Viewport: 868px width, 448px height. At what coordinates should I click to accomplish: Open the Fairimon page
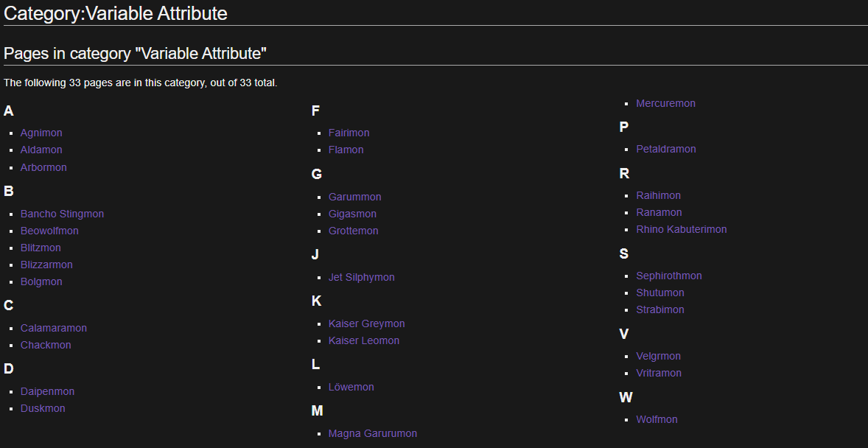coord(349,133)
